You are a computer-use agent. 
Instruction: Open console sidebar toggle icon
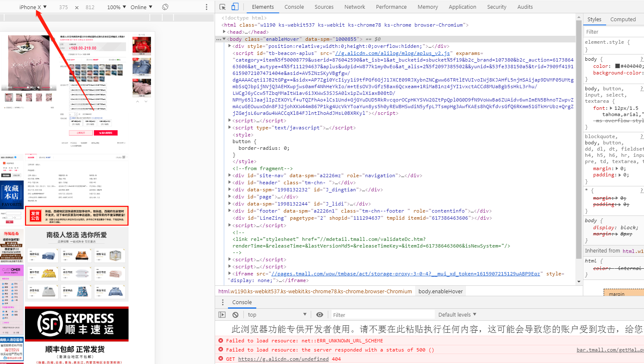coord(222,315)
